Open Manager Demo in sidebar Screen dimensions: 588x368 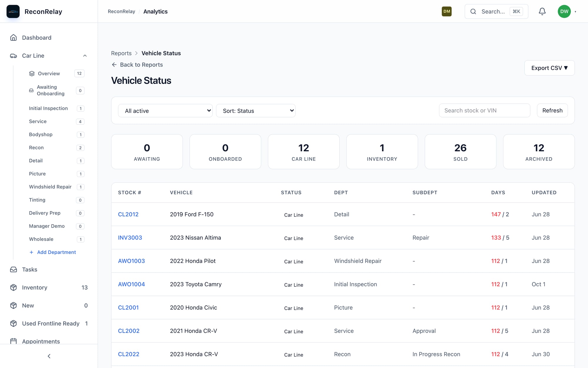[x=47, y=226]
